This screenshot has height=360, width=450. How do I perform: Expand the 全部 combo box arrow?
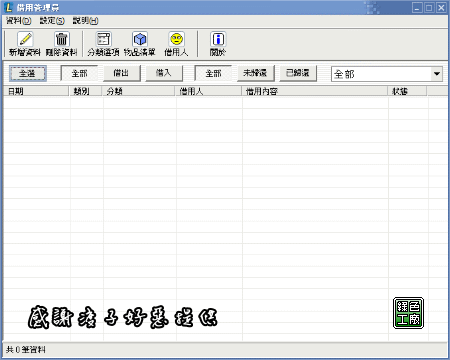tap(436, 74)
